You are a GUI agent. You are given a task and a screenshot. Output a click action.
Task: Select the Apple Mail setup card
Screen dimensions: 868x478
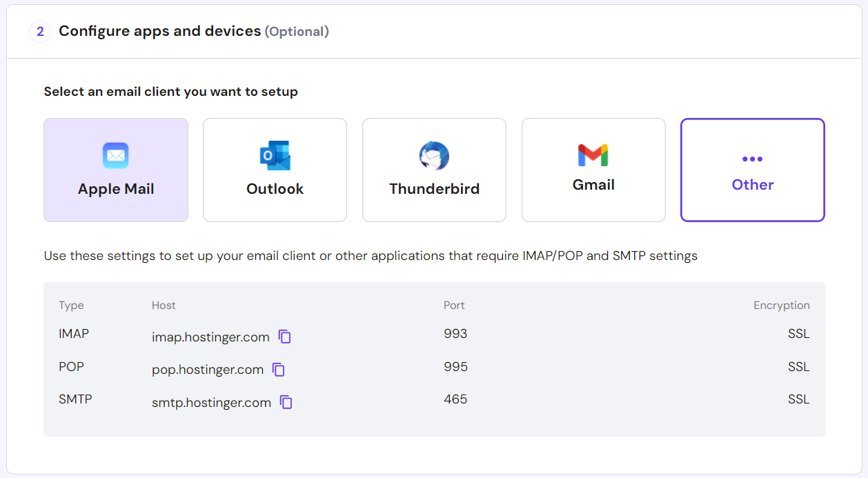[115, 170]
